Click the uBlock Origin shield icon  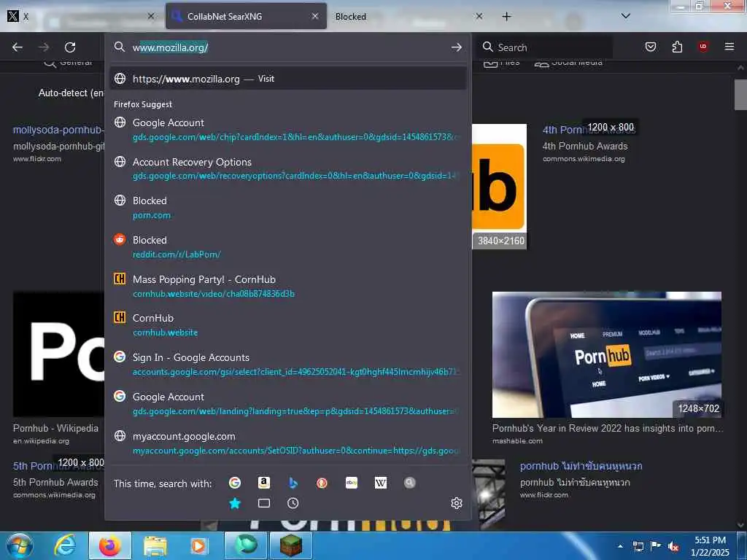coord(703,47)
